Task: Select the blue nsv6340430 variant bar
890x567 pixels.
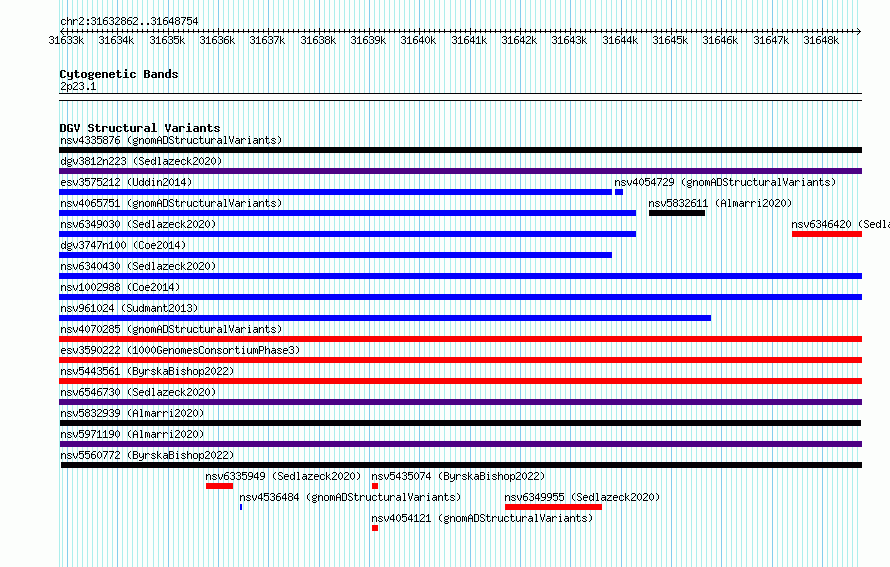Action: coord(460,276)
